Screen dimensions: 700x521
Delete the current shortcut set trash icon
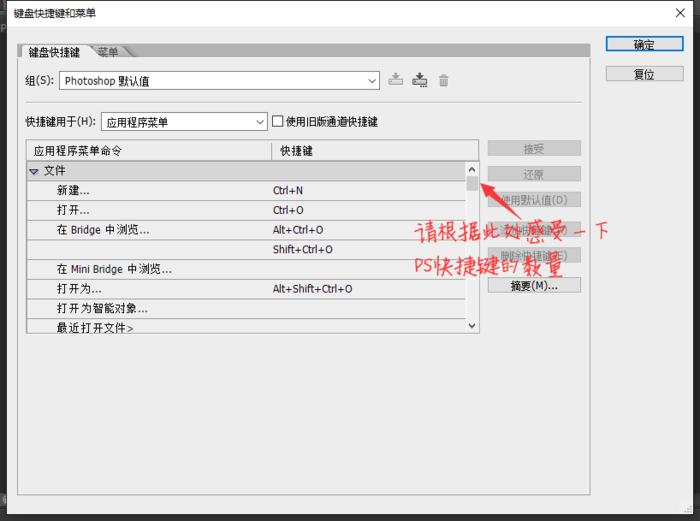click(x=443, y=80)
